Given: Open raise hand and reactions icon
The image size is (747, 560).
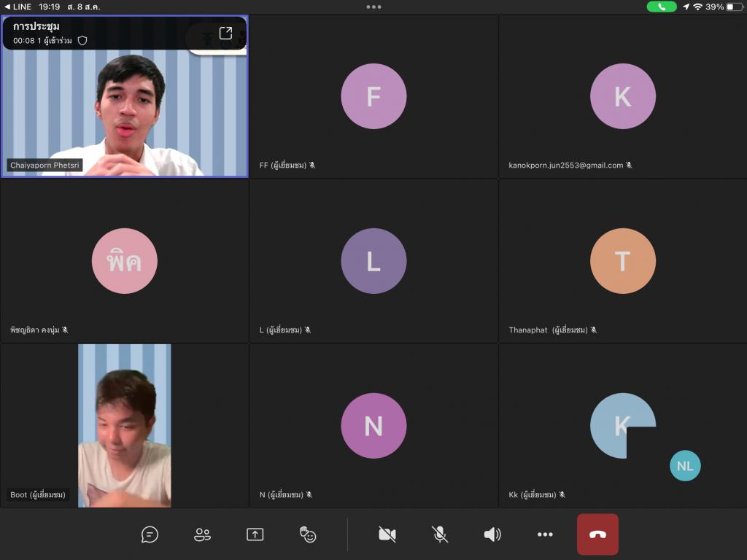Looking at the screenshot, I should point(308,534).
